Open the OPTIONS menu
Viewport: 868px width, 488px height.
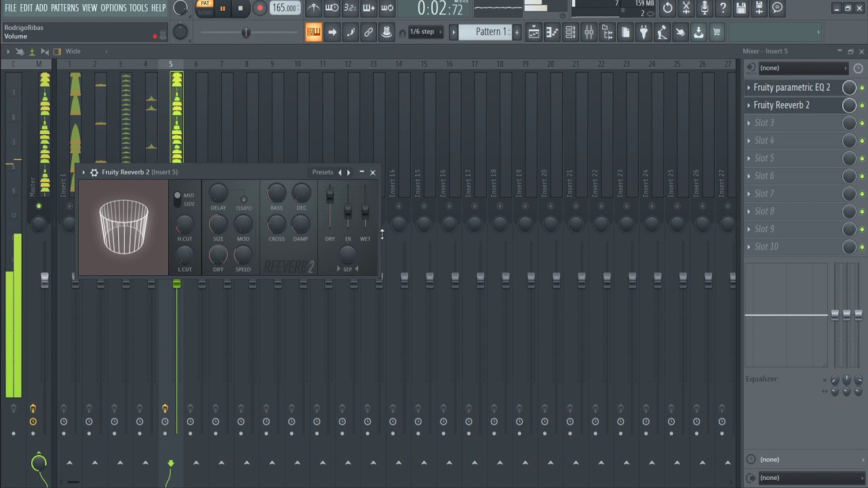coord(113,8)
